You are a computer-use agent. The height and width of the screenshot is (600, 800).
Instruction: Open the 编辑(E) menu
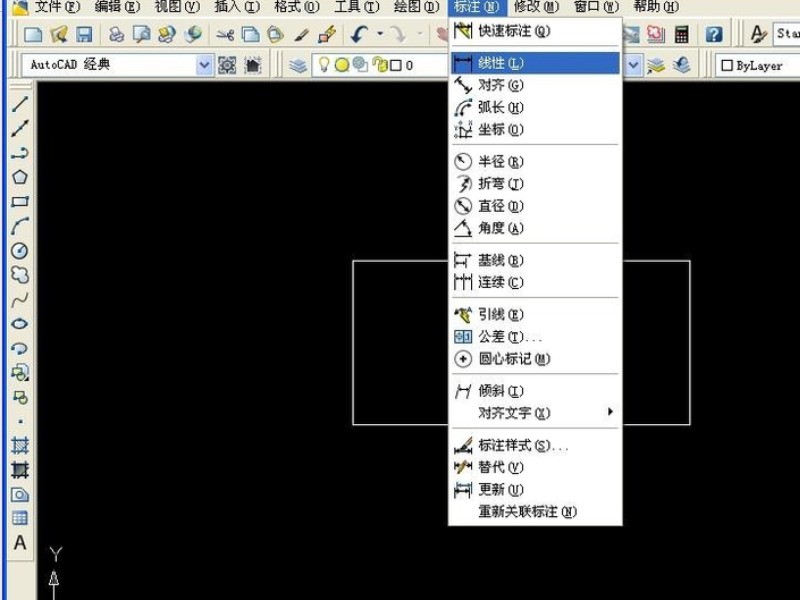117,7
